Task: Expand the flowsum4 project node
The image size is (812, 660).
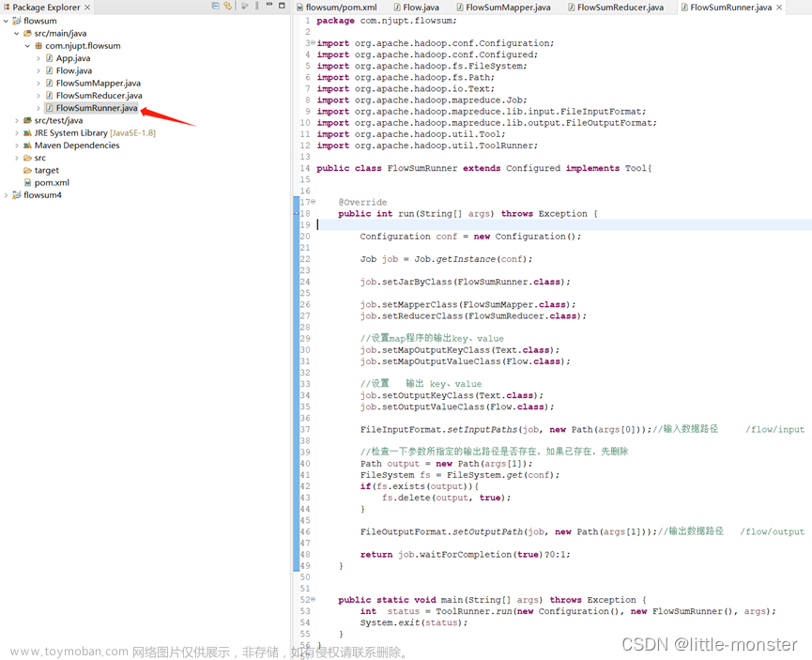Action: point(6,194)
